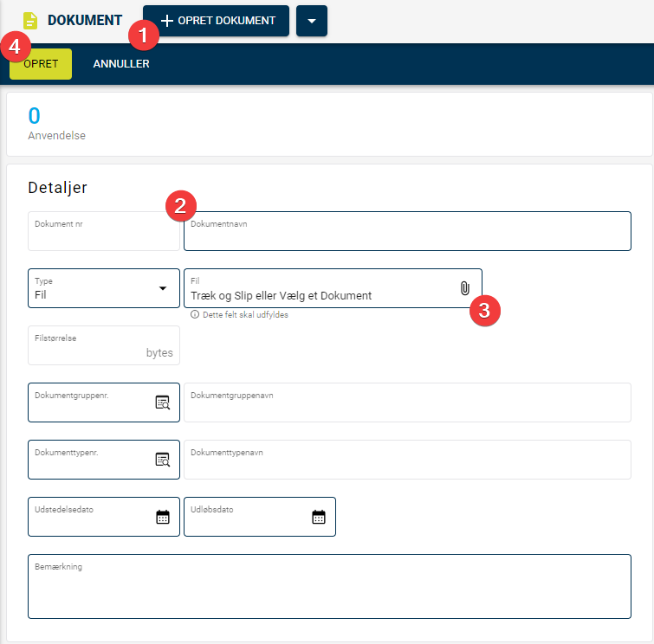Click the Dokument nr field
Viewport: 654px width, 644px height.
pos(104,231)
